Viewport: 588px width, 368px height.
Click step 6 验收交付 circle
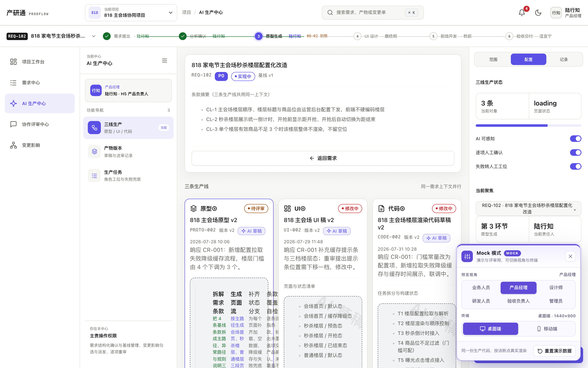[509, 36]
